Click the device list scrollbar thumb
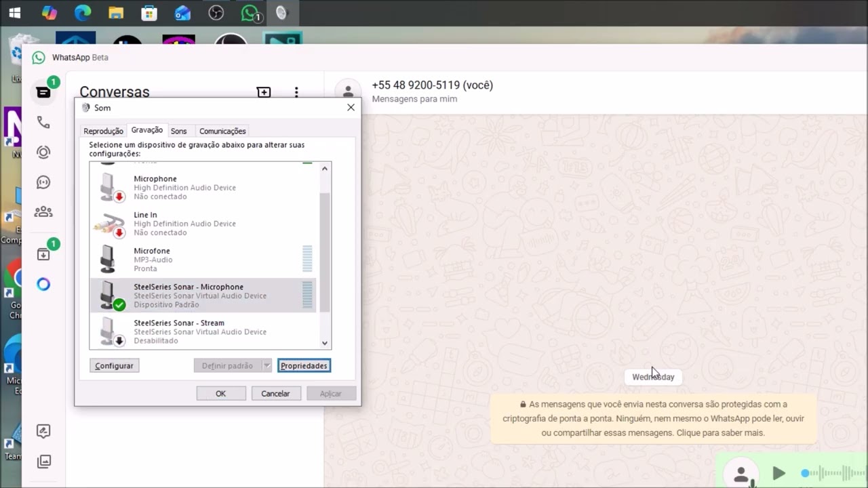Image resolution: width=868 pixels, height=488 pixels. (x=325, y=252)
